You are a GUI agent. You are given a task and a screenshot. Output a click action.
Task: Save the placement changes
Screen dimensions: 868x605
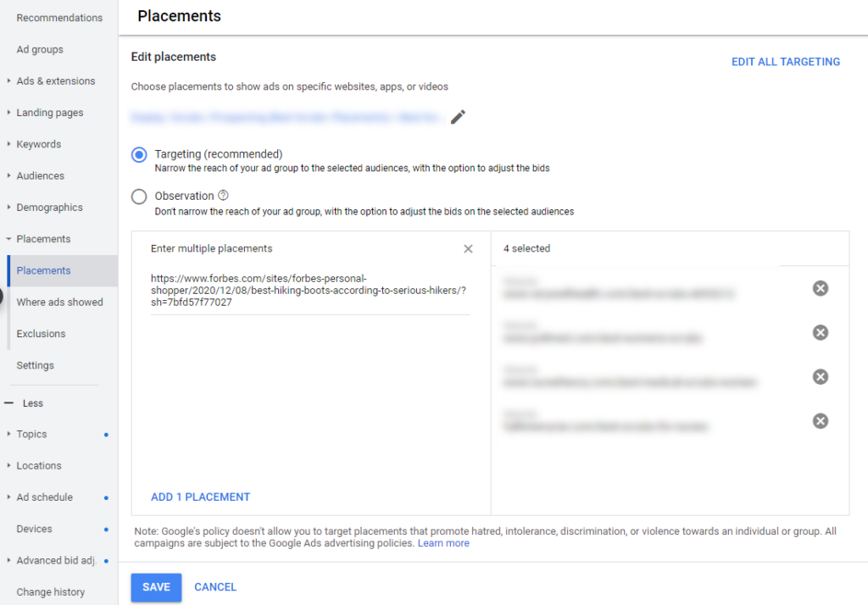click(156, 587)
